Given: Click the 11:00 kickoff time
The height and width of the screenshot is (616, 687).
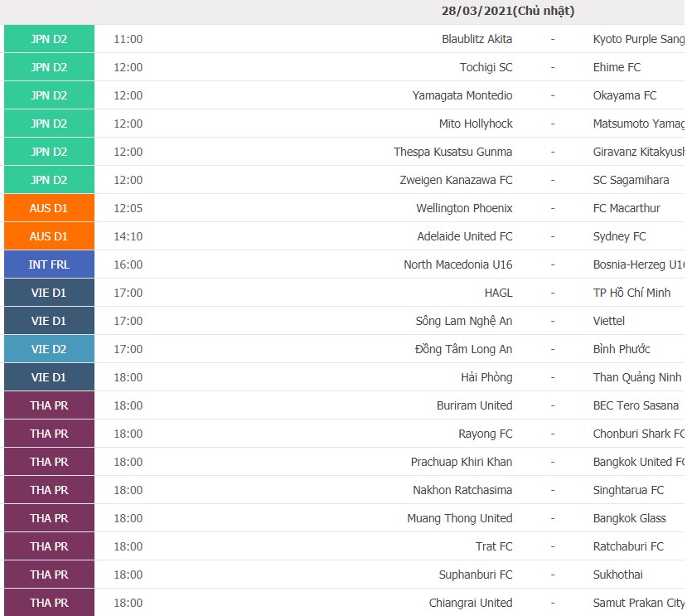Looking at the screenshot, I should (x=128, y=39).
